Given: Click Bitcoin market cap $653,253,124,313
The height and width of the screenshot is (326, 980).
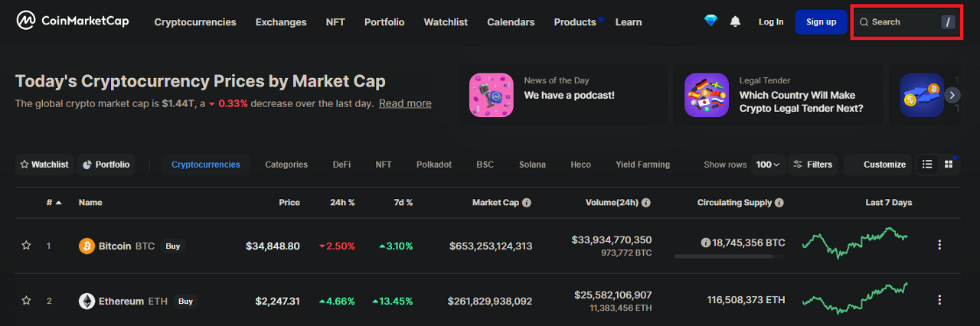Looking at the screenshot, I should [491, 246].
